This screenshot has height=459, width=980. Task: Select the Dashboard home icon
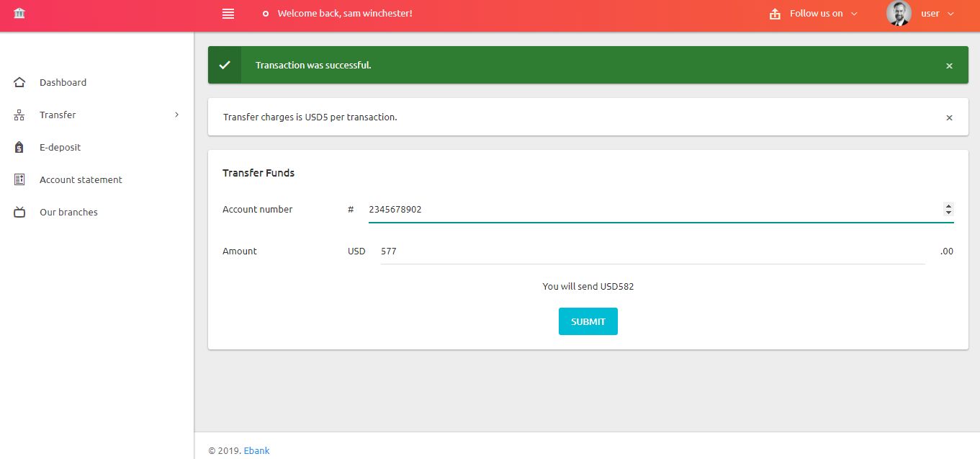pyautogui.click(x=19, y=81)
